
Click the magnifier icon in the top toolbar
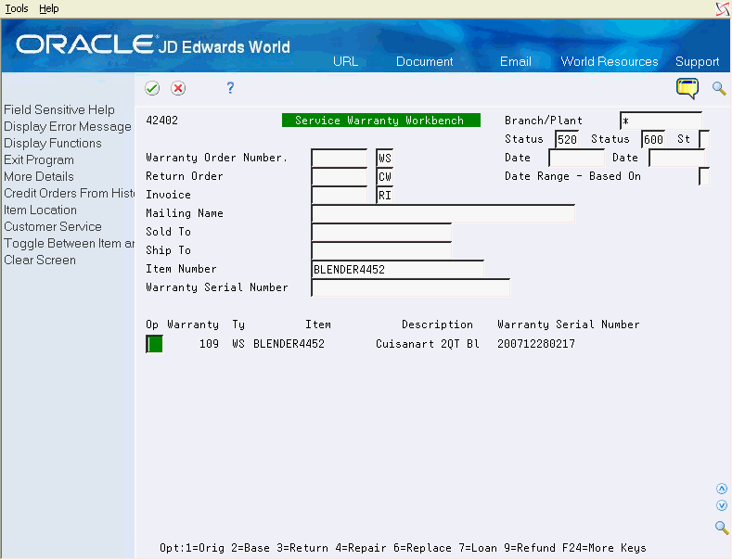pos(719,88)
